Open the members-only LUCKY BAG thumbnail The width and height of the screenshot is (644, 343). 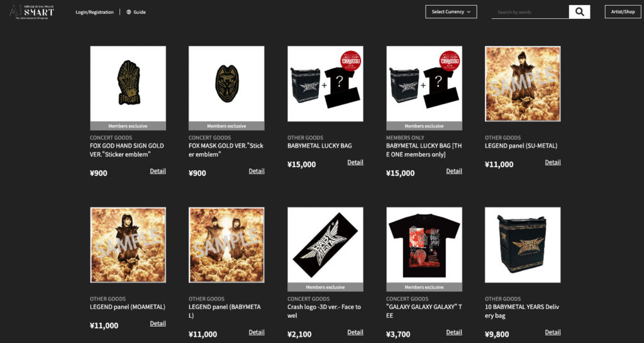pos(425,88)
